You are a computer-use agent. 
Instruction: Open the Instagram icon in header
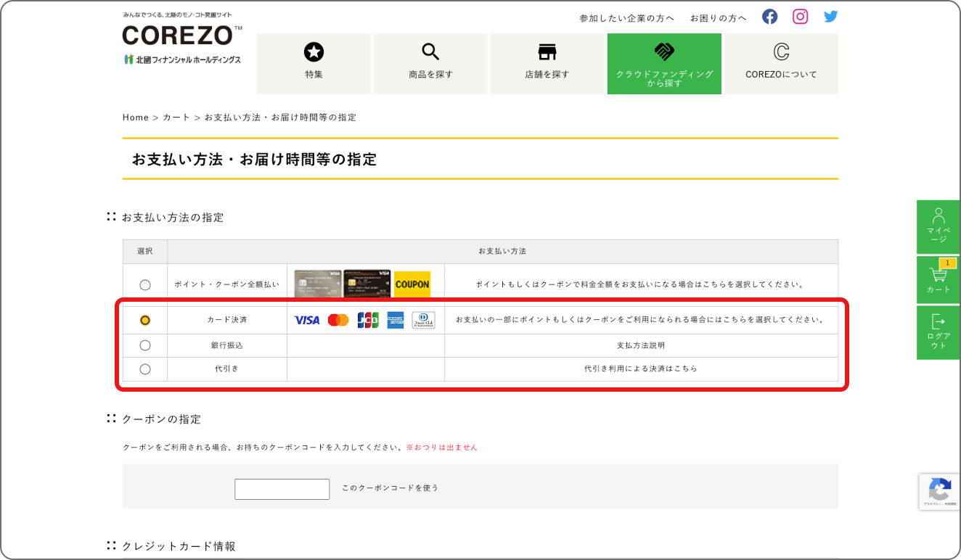pyautogui.click(x=801, y=17)
